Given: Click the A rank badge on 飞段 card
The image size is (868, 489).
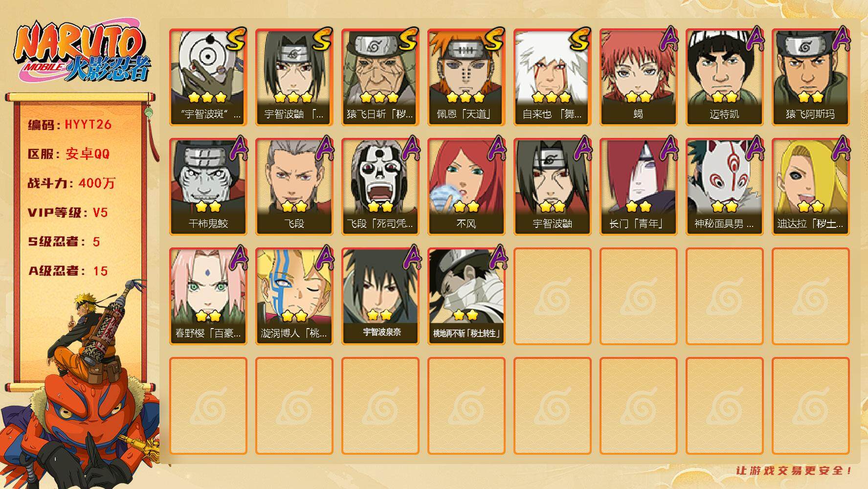Looking at the screenshot, I should 324,149.
